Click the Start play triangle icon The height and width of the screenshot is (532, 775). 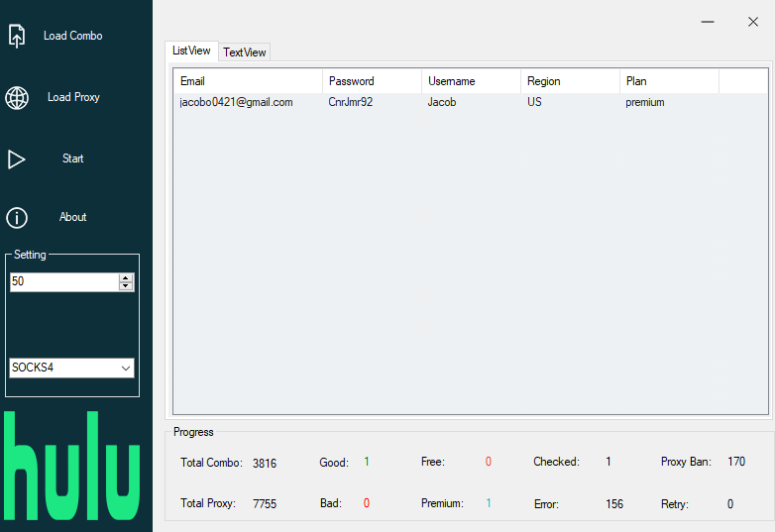pos(17,160)
